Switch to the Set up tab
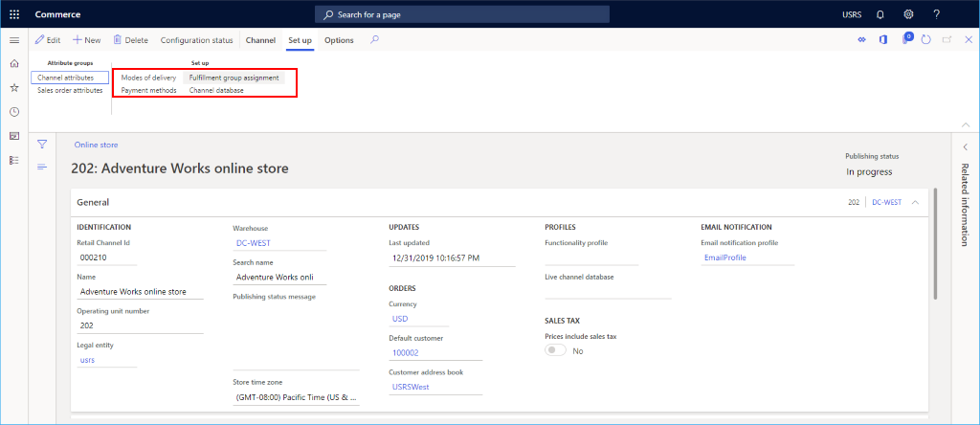The height and width of the screenshot is (425, 980). pos(300,40)
